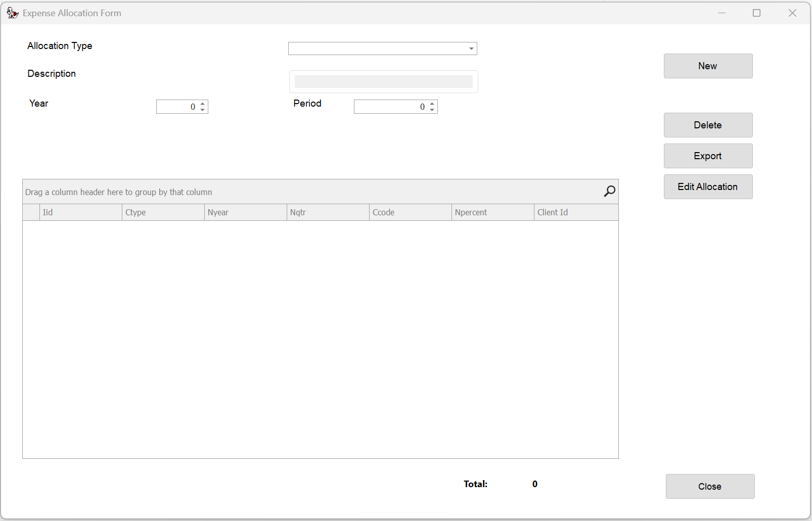Click the Close button at bottom

pos(710,486)
